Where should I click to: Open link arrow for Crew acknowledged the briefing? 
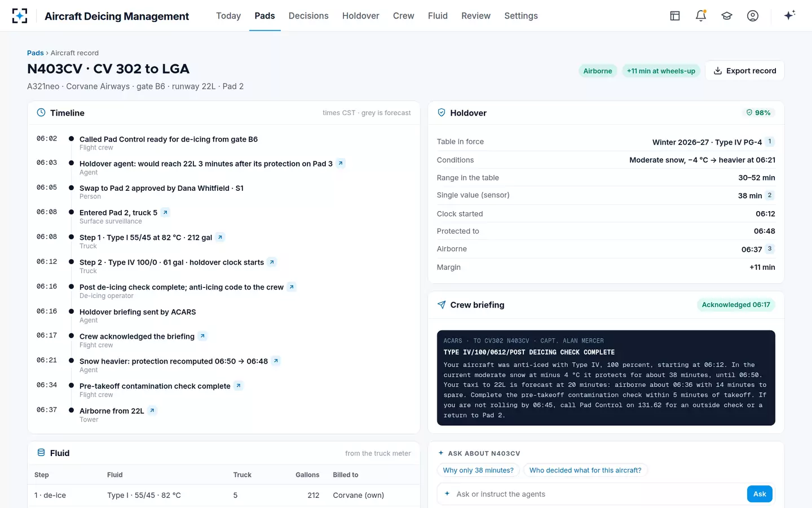[202, 336]
